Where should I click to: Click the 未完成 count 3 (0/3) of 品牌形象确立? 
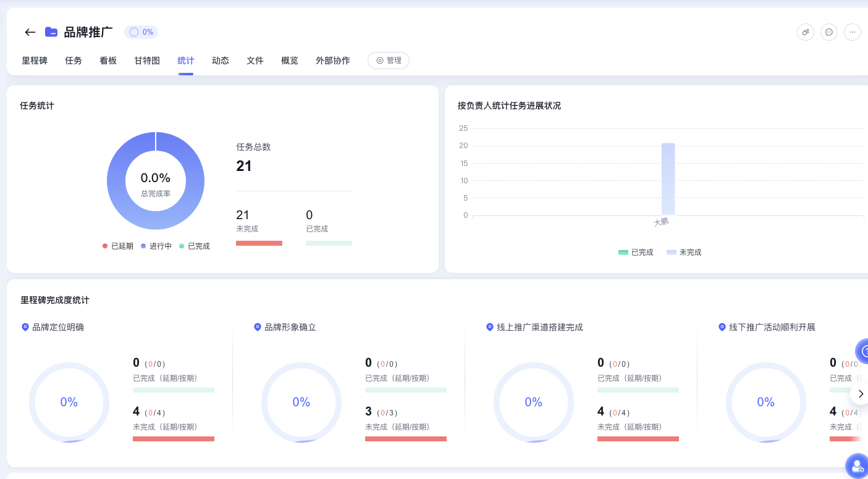(x=382, y=412)
